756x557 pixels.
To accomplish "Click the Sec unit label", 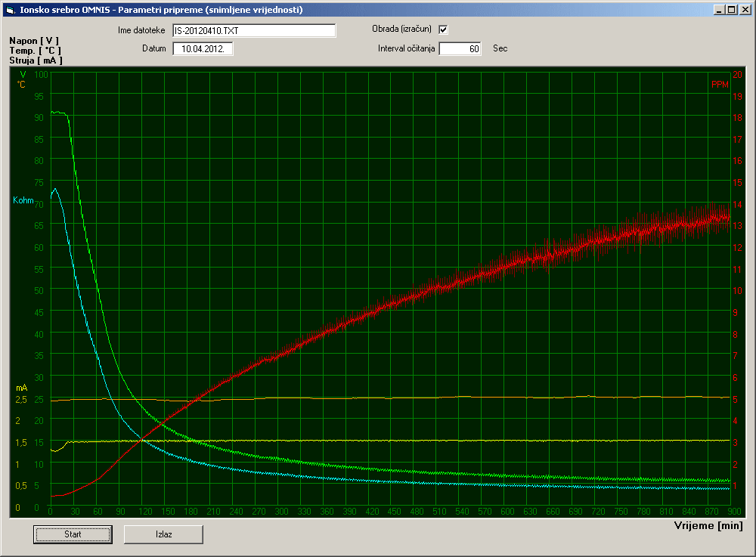I will (x=500, y=48).
